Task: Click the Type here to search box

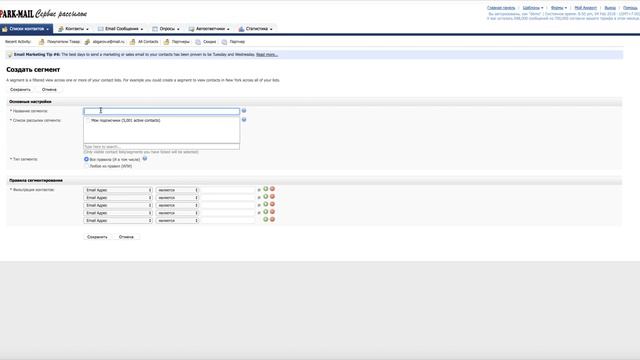Action: (x=162, y=147)
